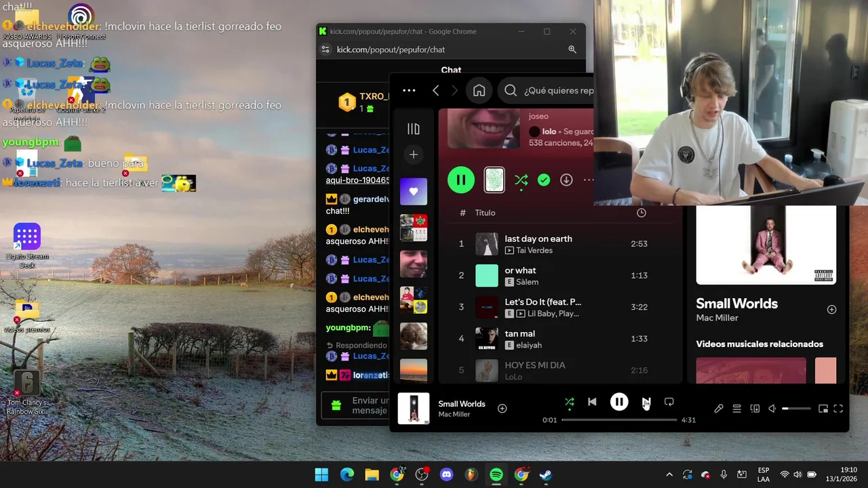Open Spotify Home page
This screenshot has height=488, width=868.
coord(479,90)
